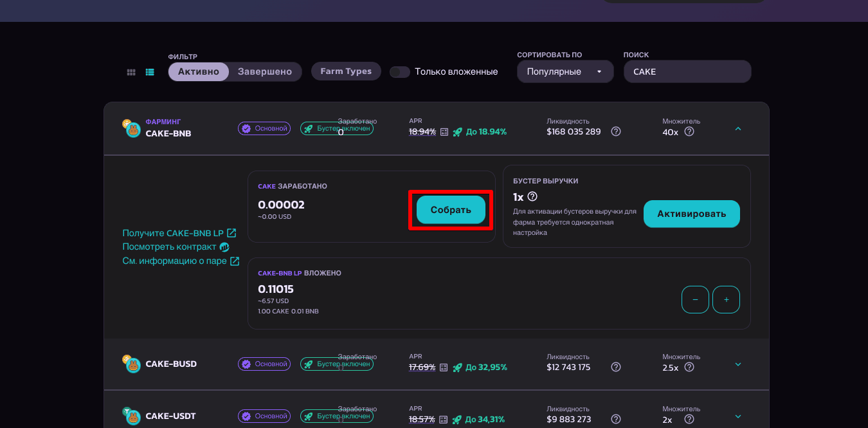Click the liquidity value $168 035 289
Viewport: 868px width, 428px height.
pos(574,132)
